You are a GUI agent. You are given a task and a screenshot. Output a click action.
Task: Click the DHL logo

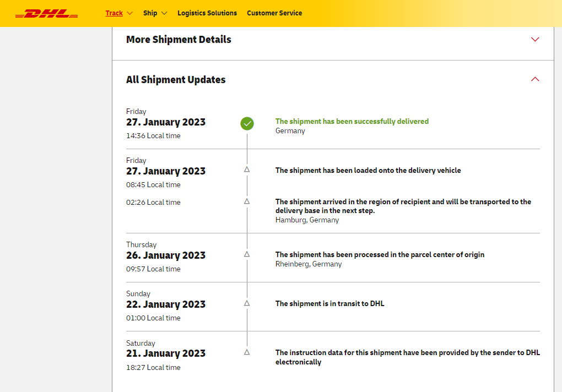(x=46, y=13)
